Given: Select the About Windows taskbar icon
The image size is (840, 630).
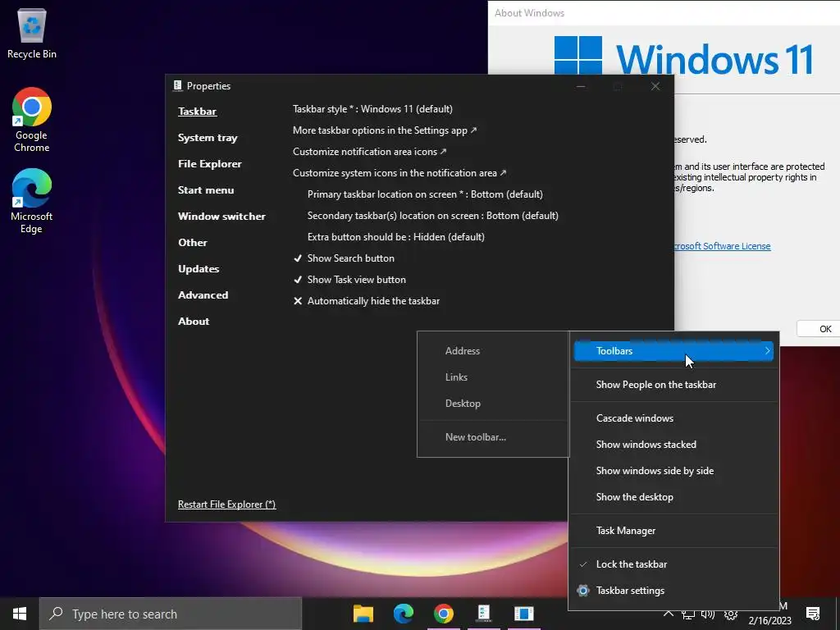Looking at the screenshot, I should pyautogui.click(x=524, y=614).
